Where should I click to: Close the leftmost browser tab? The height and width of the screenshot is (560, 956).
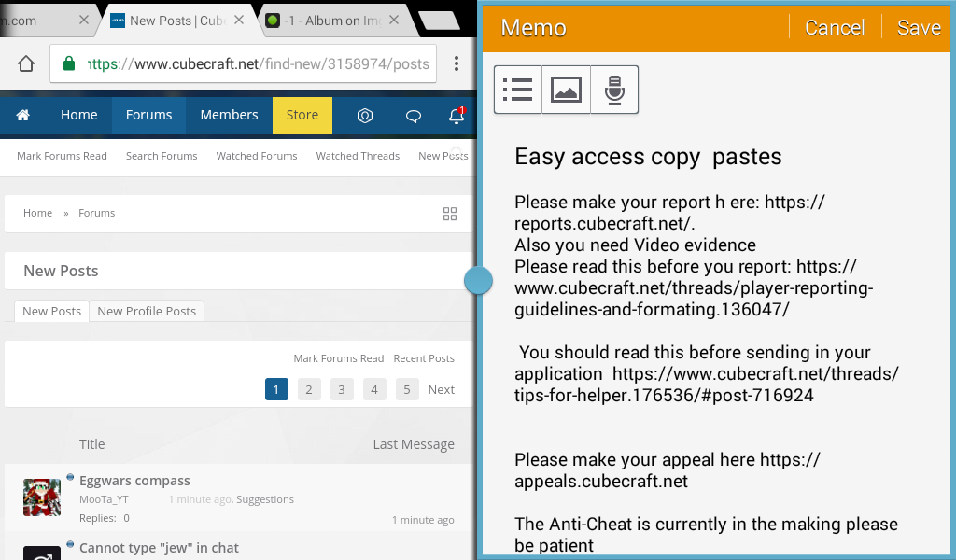tap(84, 21)
